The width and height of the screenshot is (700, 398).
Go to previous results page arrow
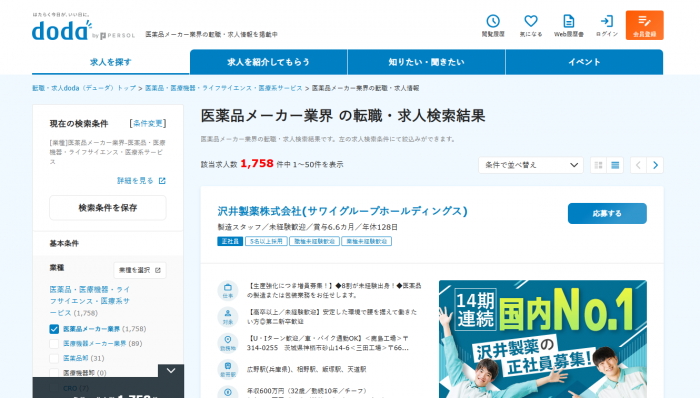coord(638,165)
